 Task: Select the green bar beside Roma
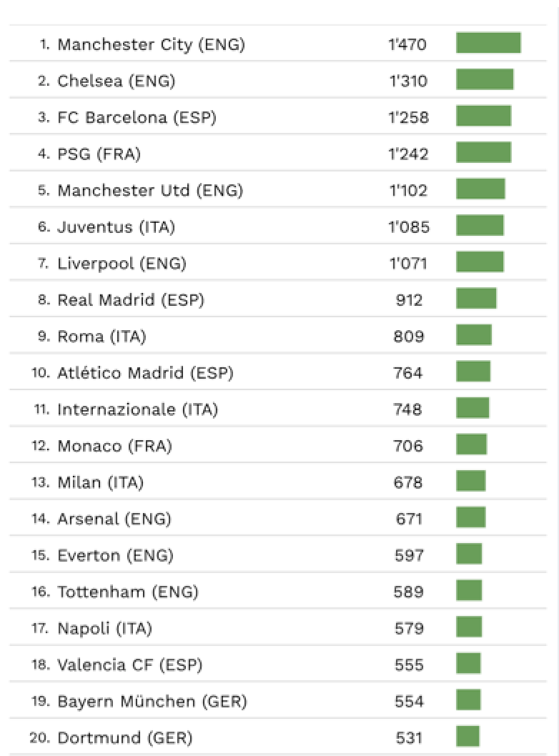click(474, 334)
